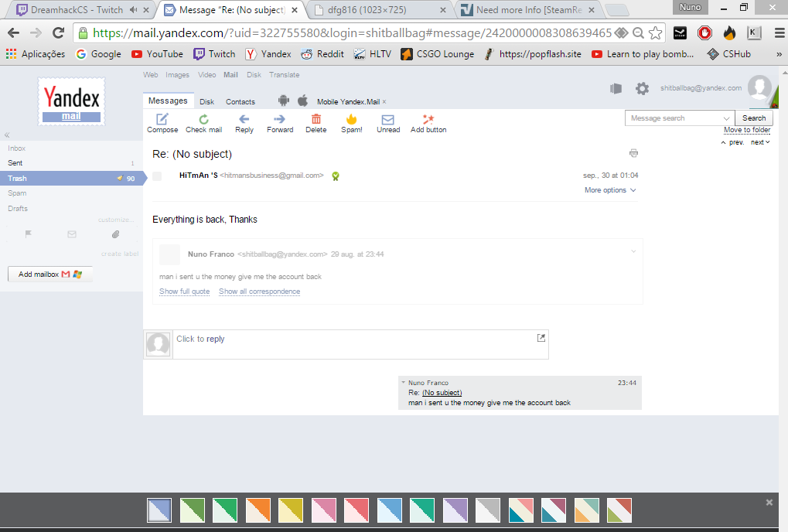Select the orange theme color swatch
Image resolution: width=788 pixels, height=532 pixels.
[258, 510]
